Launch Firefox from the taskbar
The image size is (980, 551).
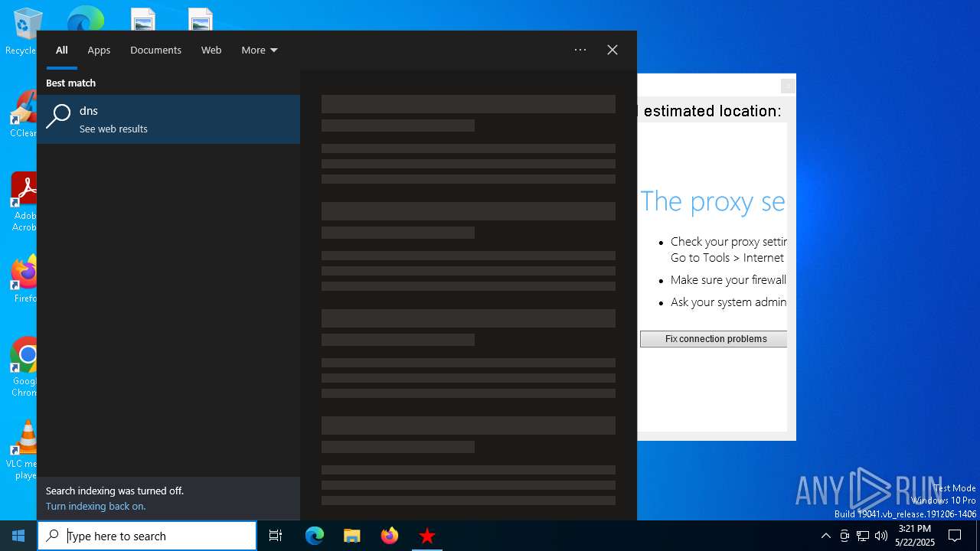(x=390, y=536)
